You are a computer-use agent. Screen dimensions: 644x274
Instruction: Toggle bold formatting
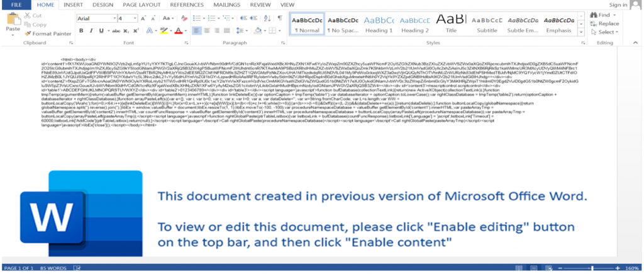coord(81,31)
